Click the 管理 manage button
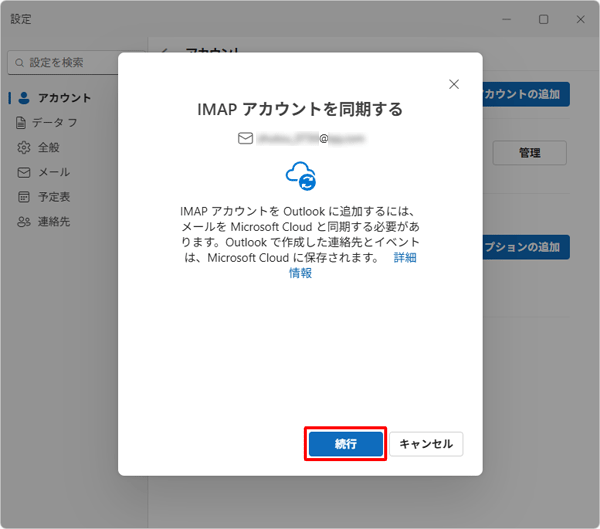 pyautogui.click(x=530, y=153)
